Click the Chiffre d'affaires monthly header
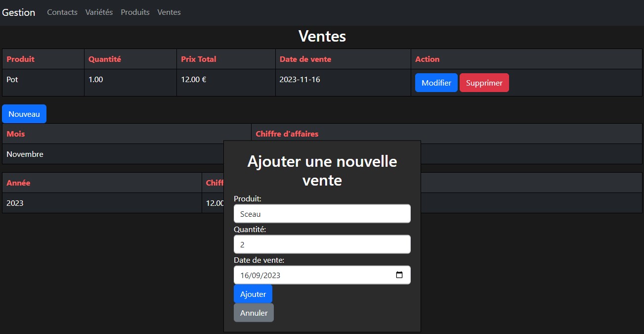644x334 pixels. [x=287, y=134]
